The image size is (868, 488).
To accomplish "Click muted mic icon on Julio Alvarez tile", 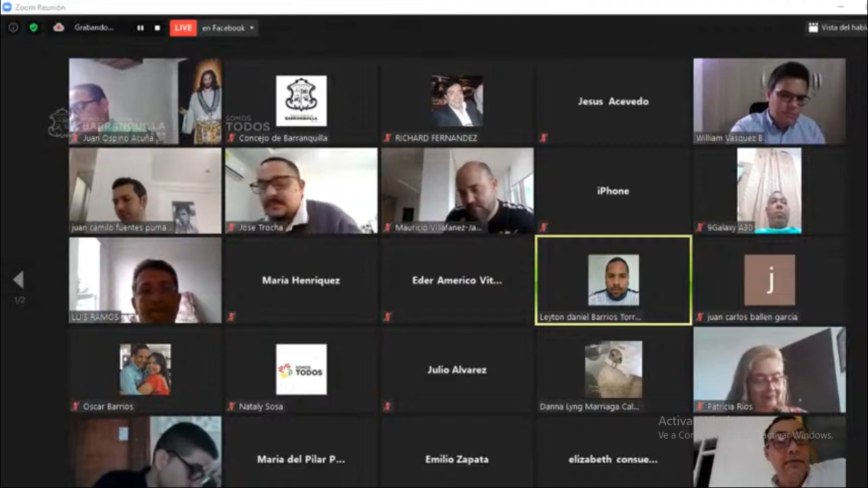I will coord(387,407).
